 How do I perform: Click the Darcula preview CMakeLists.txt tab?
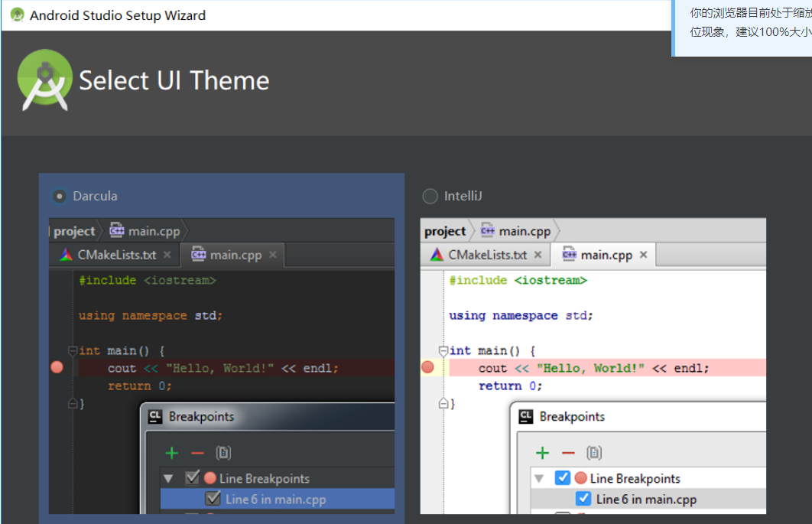tap(115, 255)
